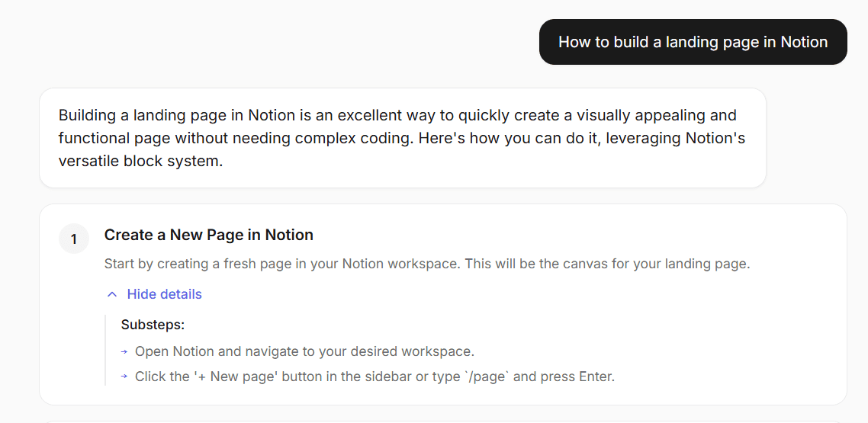Click the description 'Start by creating a fresh page'
Screen dimensions: 868x423
[x=427, y=264]
